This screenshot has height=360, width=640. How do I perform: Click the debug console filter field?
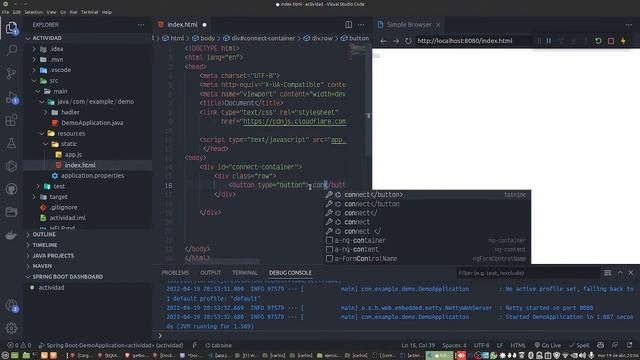click(527, 273)
